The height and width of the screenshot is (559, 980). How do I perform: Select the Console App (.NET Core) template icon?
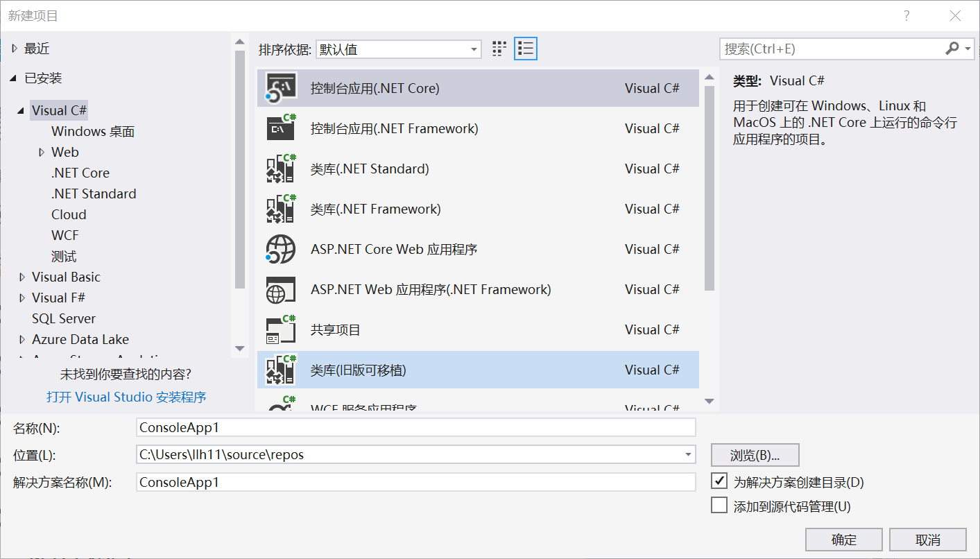point(282,88)
